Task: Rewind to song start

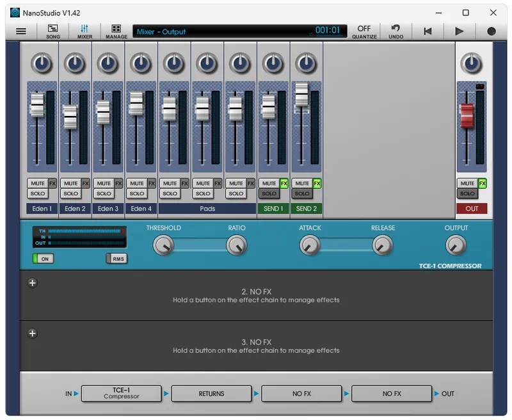Action: point(428,31)
